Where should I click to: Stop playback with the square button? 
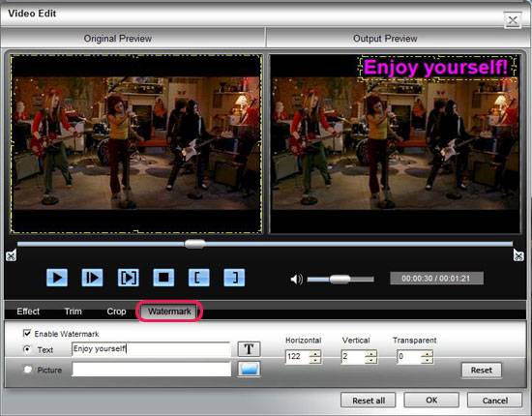tap(163, 278)
